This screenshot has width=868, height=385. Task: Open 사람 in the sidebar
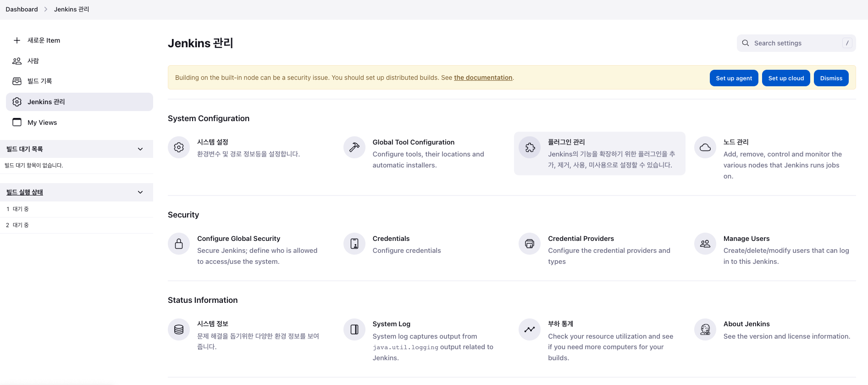tap(79, 61)
